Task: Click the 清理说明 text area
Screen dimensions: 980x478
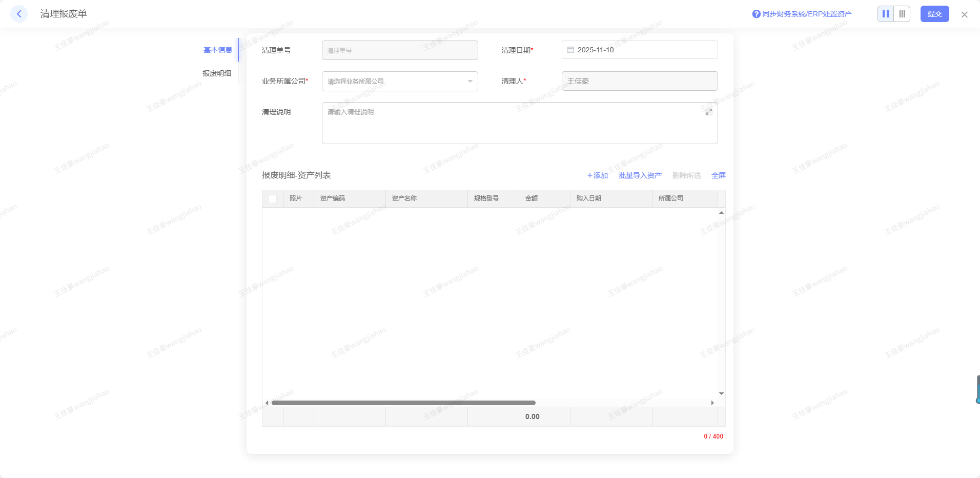Action: coord(513,126)
